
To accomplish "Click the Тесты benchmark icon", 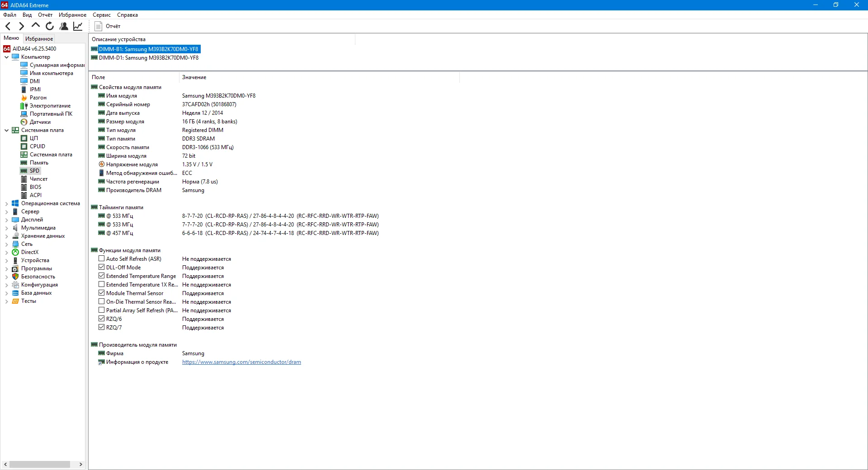I will (x=15, y=301).
